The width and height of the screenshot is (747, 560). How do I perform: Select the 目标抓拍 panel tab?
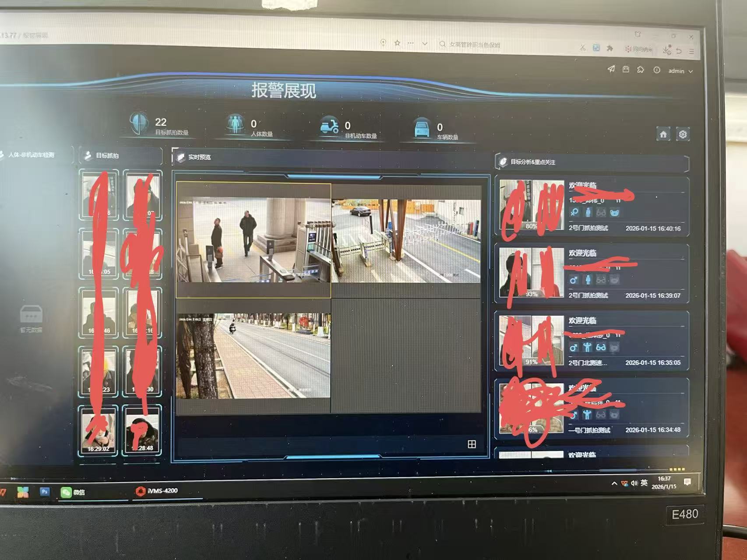click(107, 155)
